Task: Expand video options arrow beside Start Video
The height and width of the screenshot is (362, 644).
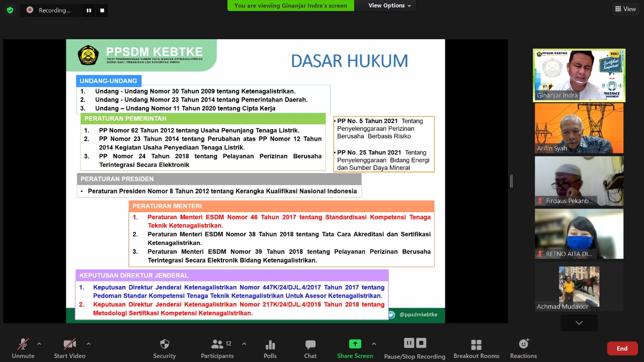Action: (x=89, y=344)
